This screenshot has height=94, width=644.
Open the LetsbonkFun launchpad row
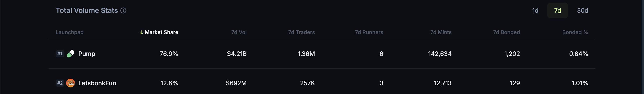click(322, 83)
